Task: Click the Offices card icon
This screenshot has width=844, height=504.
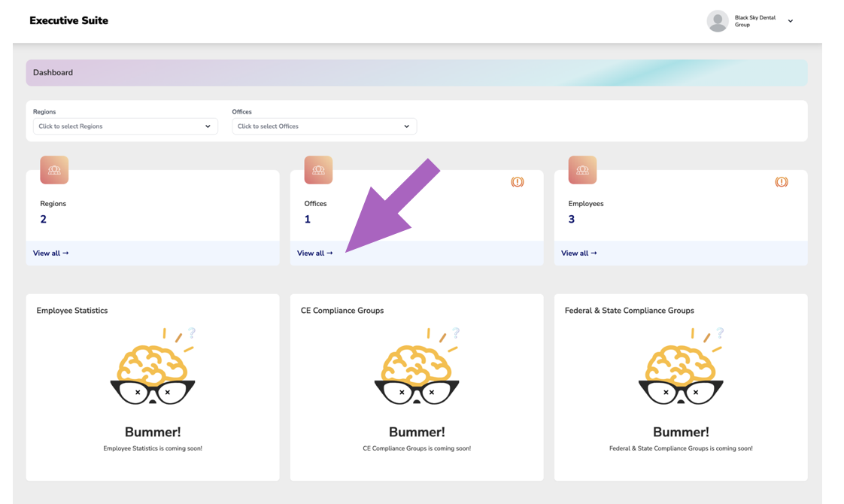Action: coord(317,169)
